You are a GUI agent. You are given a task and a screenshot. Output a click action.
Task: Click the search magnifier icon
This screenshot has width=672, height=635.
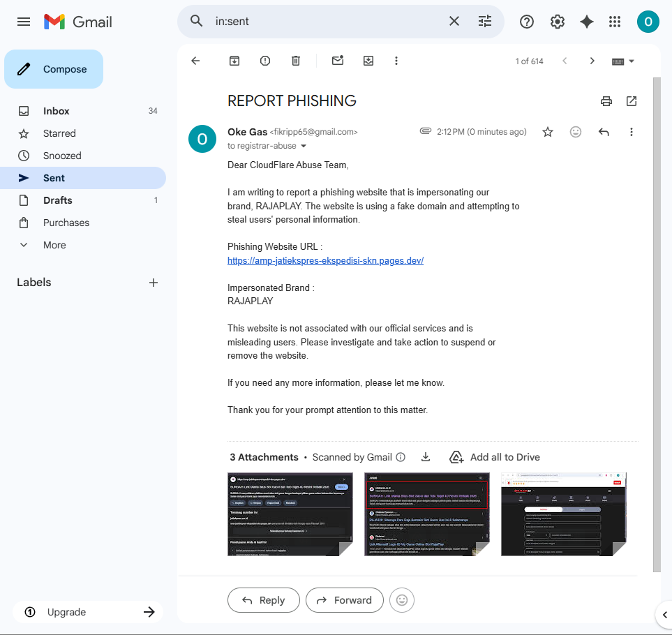coord(196,21)
